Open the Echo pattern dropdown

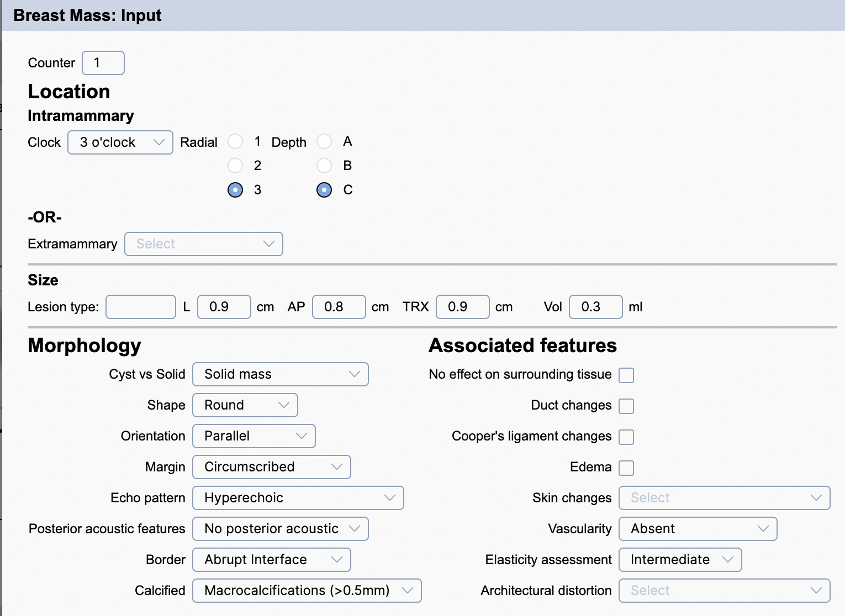pyautogui.click(x=298, y=498)
